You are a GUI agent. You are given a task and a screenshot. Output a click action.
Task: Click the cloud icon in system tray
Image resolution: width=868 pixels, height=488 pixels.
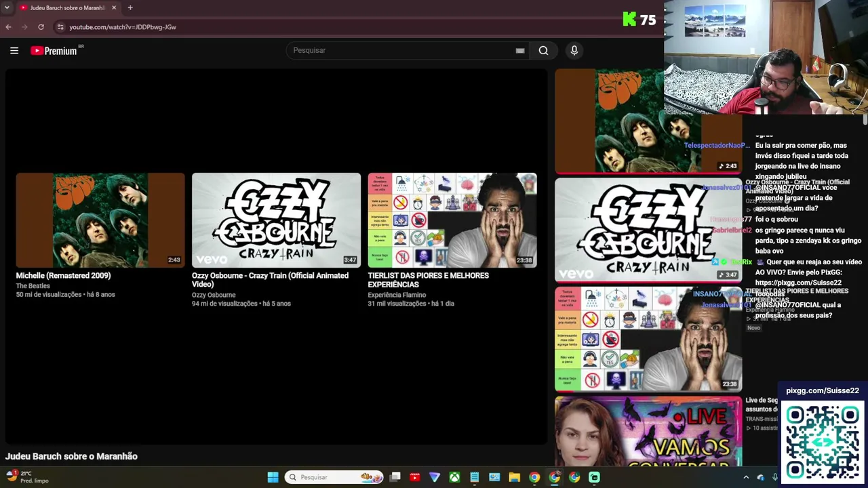760,477
